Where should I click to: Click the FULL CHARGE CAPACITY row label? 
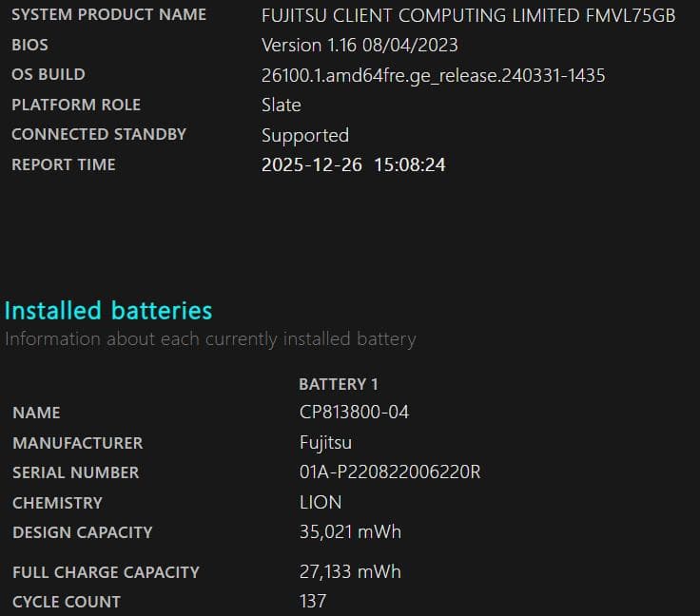tap(106, 572)
